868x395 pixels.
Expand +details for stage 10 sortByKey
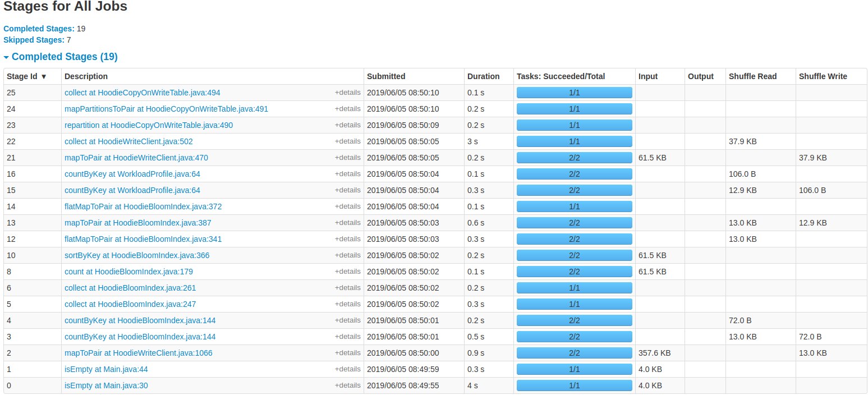coord(348,255)
